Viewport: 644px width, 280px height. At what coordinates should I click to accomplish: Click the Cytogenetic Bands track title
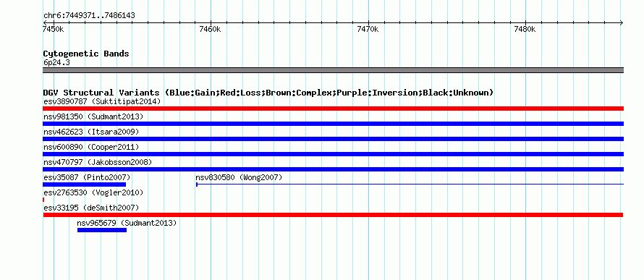click(86, 54)
